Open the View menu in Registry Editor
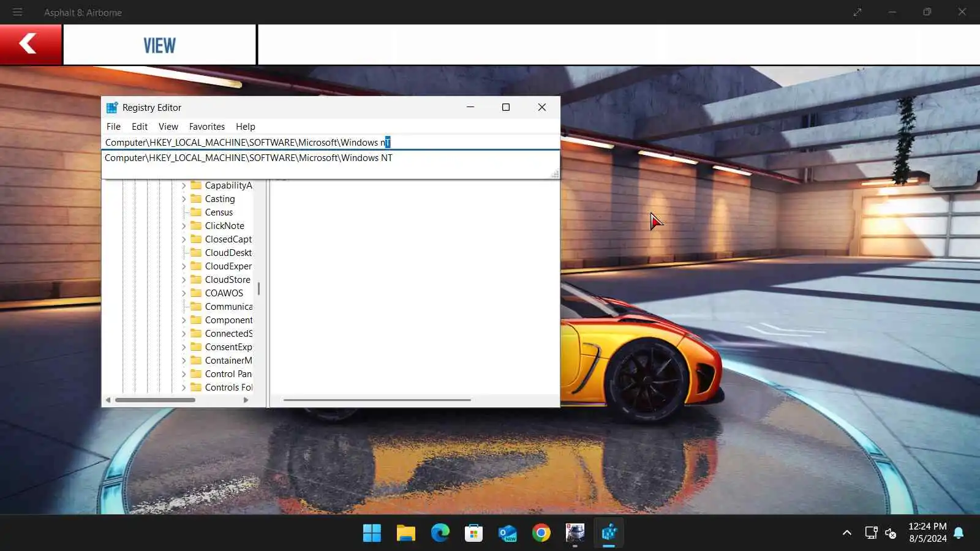The height and width of the screenshot is (551, 980). (x=168, y=127)
